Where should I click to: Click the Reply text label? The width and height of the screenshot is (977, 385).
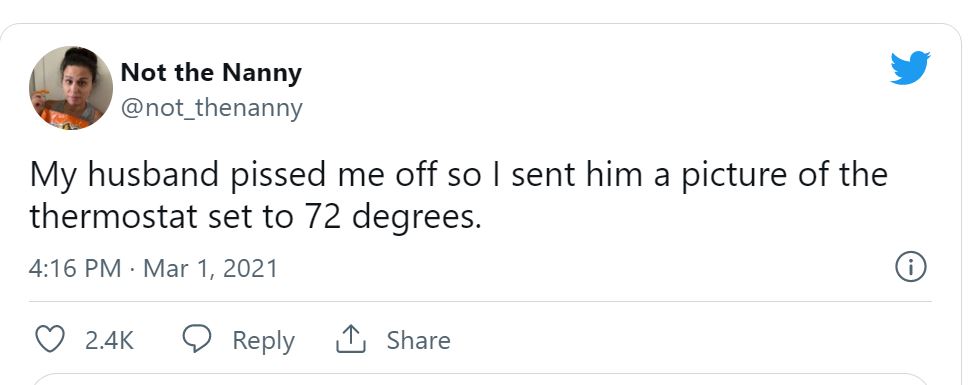(263, 341)
